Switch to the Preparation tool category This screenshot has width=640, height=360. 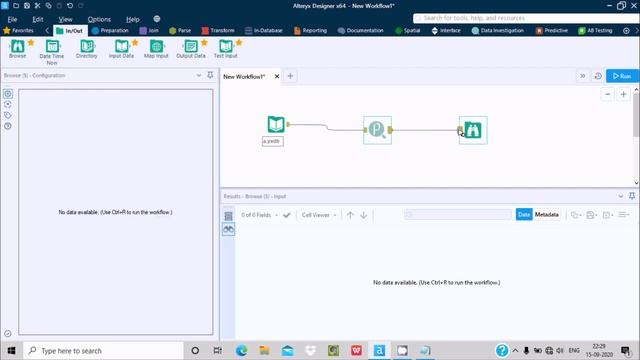pyautogui.click(x=110, y=31)
